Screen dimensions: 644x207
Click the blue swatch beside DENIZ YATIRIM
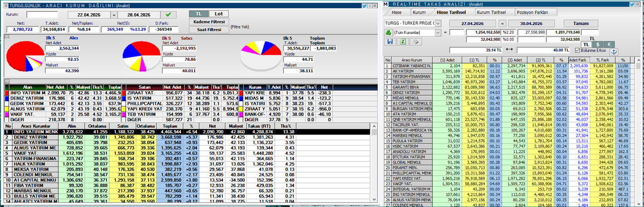coord(7,98)
